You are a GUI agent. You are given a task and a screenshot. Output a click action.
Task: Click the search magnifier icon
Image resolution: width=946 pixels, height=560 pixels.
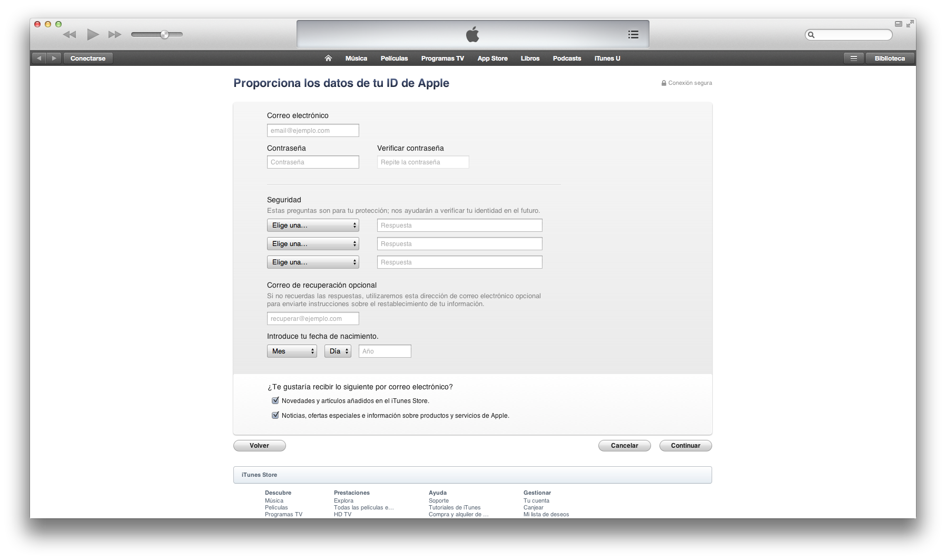point(811,35)
